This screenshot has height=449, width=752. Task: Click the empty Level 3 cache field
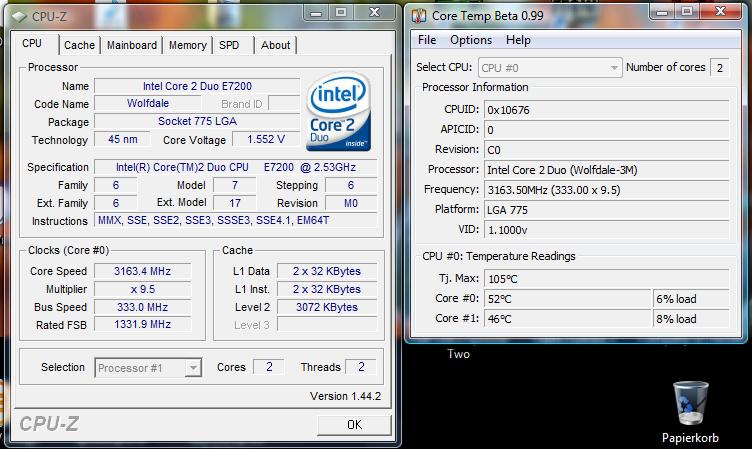(327, 325)
